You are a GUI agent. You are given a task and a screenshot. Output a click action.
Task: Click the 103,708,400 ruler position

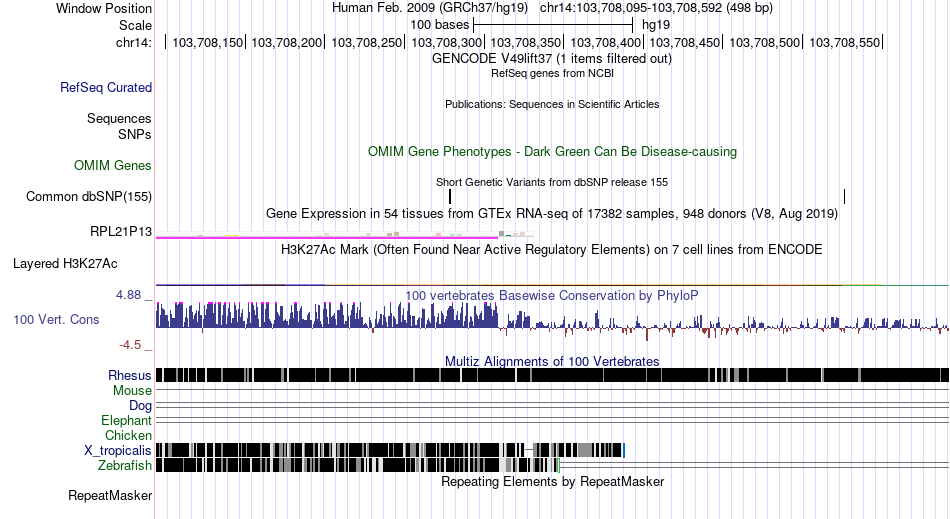coord(605,42)
